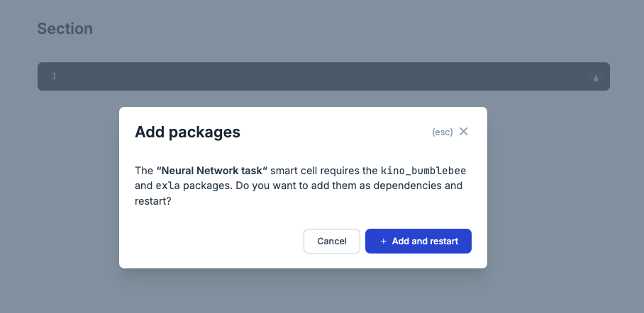This screenshot has height=313, width=644.
Task: Click the Elixir droplet icon in the code cell
Action: [x=596, y=78]
